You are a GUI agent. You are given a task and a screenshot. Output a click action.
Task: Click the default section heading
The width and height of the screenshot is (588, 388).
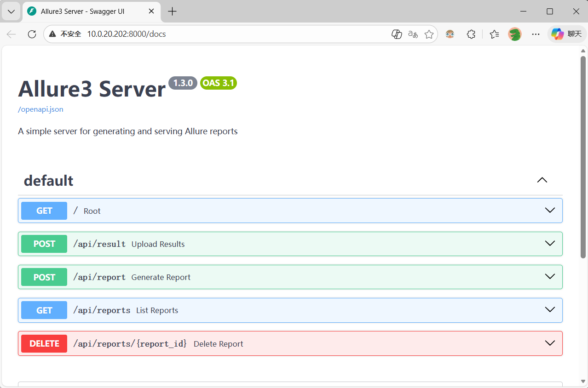tap(49, 181)
